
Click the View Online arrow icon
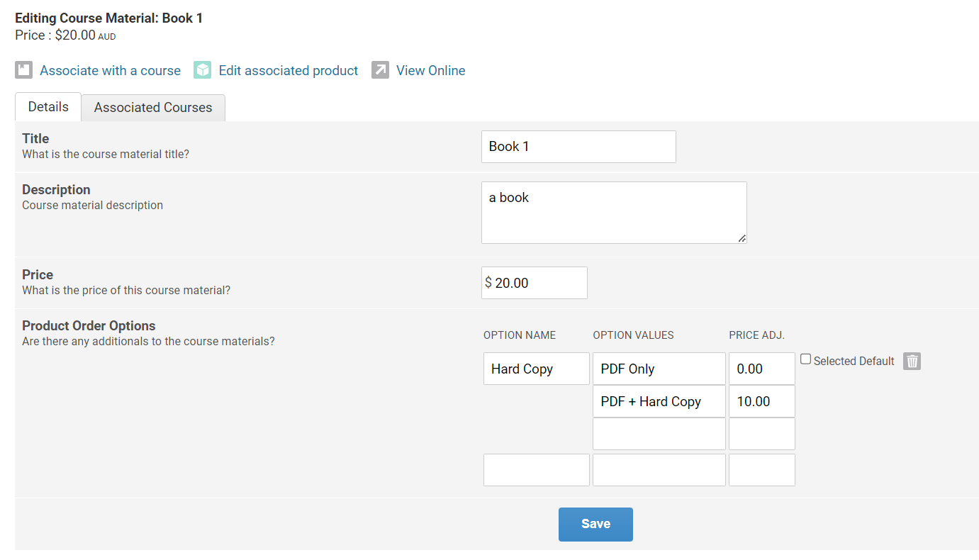381,70
